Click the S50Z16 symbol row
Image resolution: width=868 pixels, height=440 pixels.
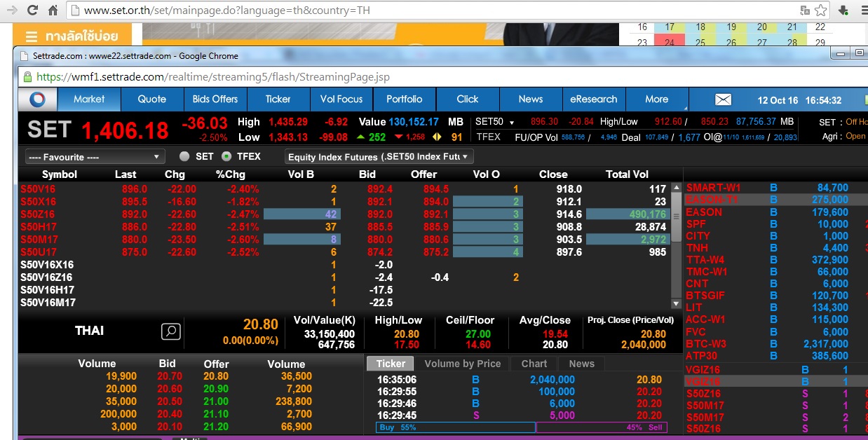[37, 214]
